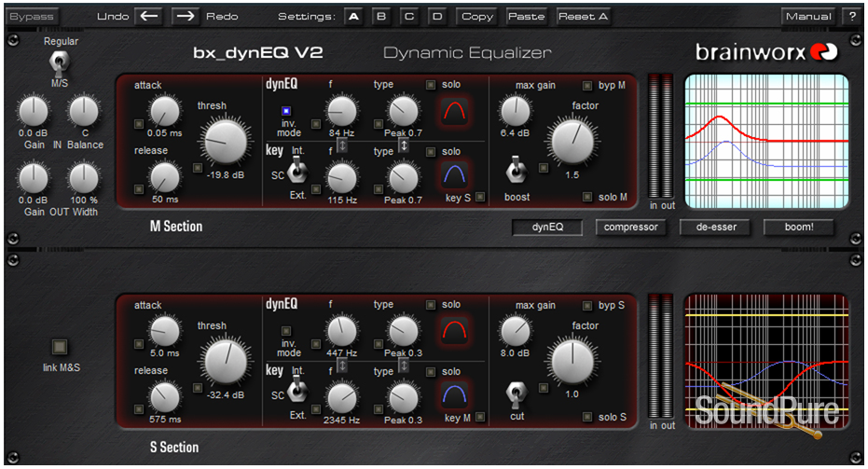868x469 pixels.
Task: Enable solo for S section dynEQ band
Action: pos(430,305)
